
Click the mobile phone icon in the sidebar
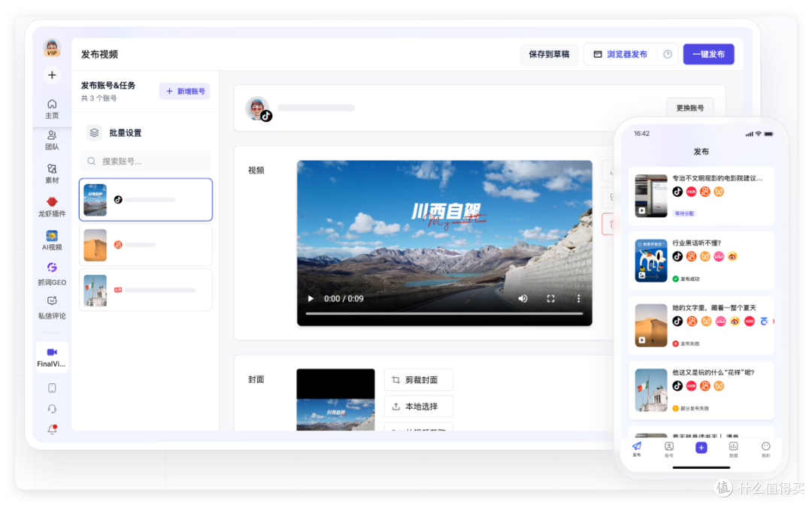click(x=52, y=388)
